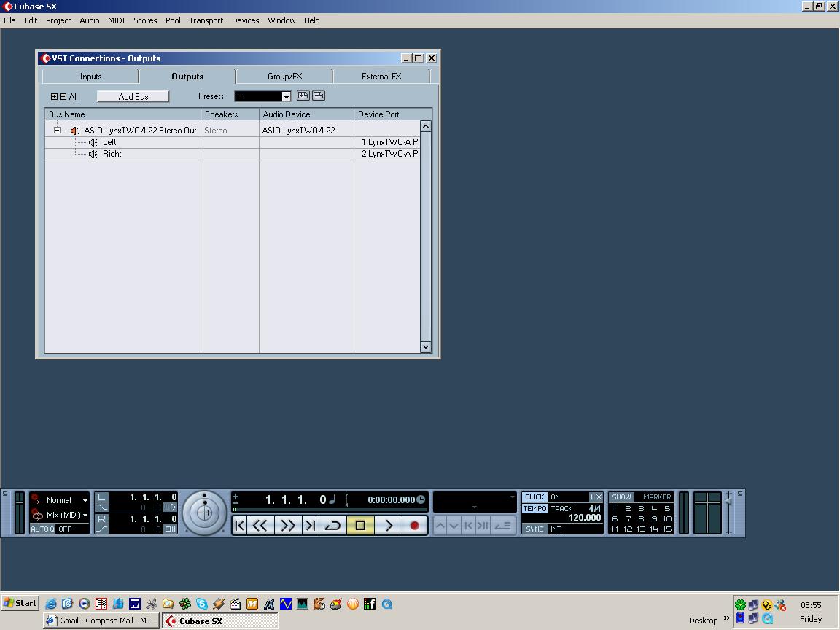
Task: Toggle Punch In icon
Action: [x=101, y=507]
